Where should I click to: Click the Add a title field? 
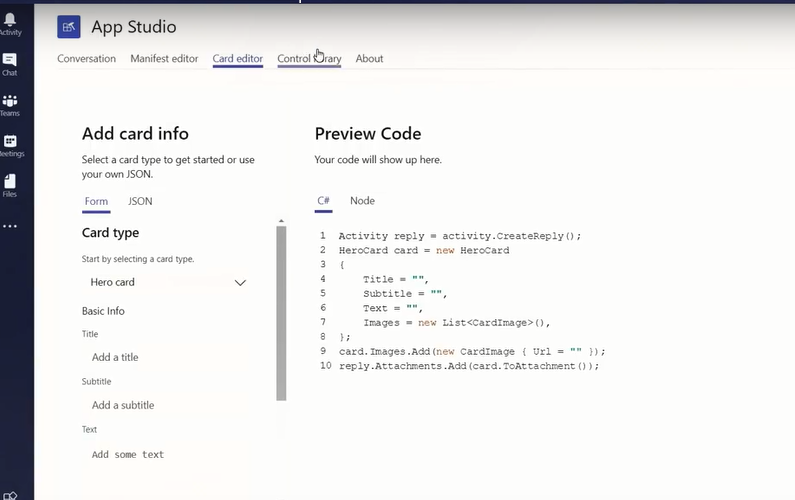(x=170, y=357)
